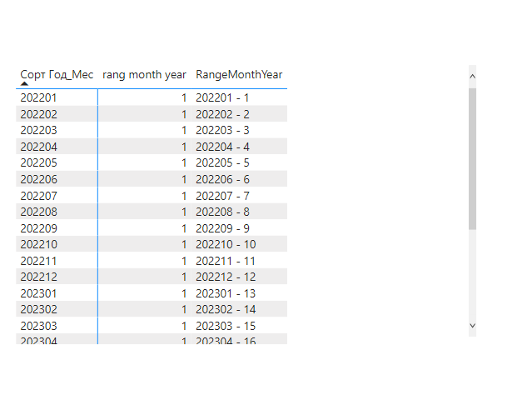Click the vertical scrollbar thumb

pyautogui.click(x=472, y=158)
